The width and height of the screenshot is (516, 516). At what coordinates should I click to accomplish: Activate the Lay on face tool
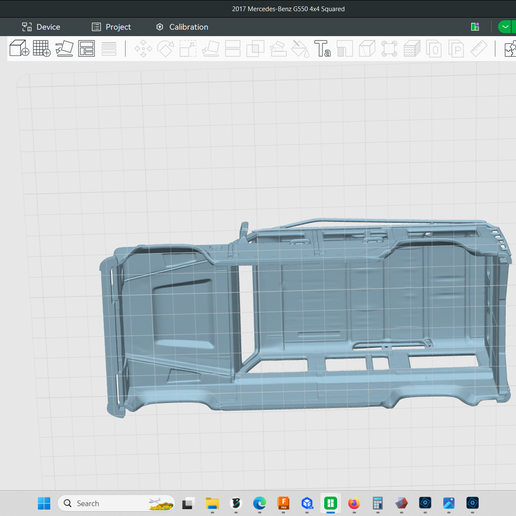[210, 49]
